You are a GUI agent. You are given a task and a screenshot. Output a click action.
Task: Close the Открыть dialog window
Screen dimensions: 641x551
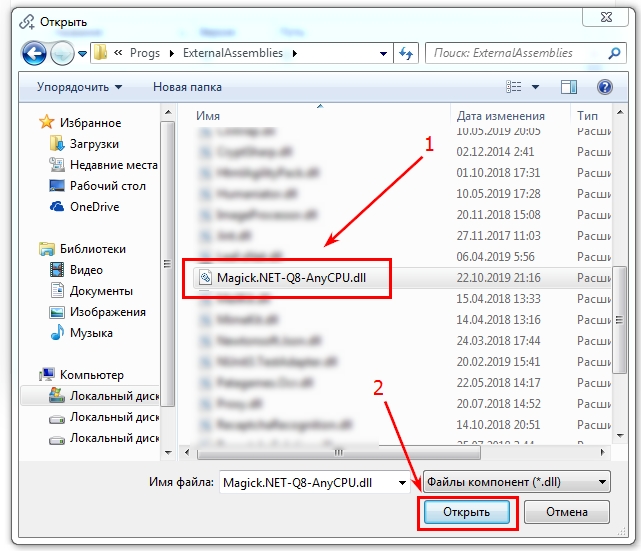(606, 17)
